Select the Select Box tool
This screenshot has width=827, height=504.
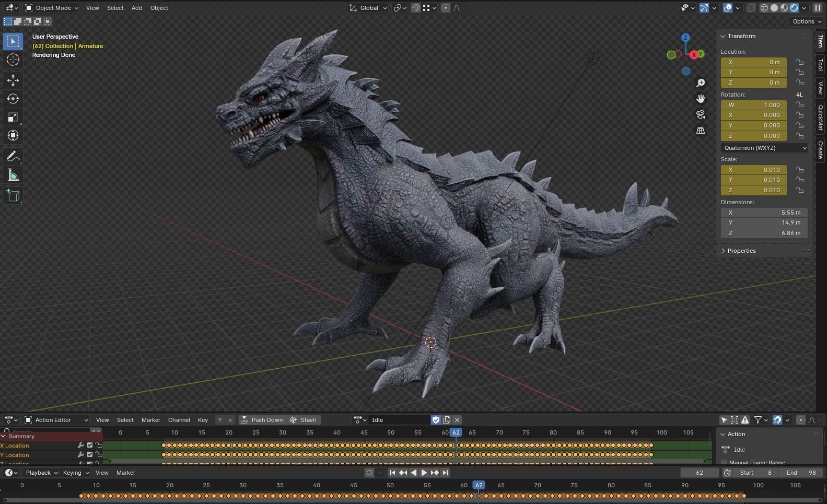[x=13, y=41]
